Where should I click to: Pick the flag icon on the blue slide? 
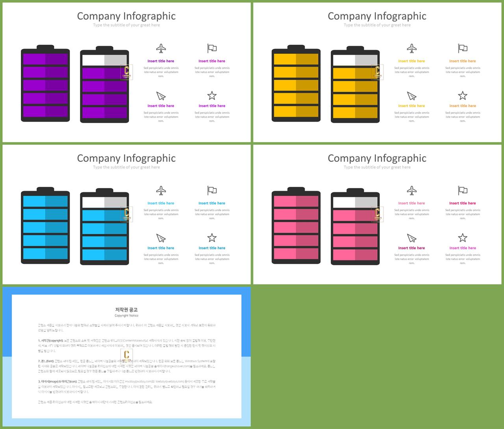pyautogui.click(x=212, y=190)
